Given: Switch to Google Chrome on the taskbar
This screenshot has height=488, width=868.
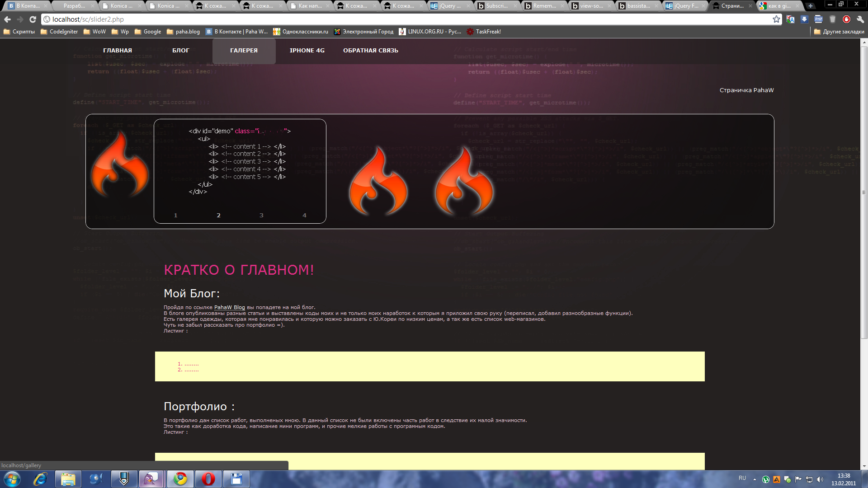Looking at the screenshot, I should [x=180, y=479].
